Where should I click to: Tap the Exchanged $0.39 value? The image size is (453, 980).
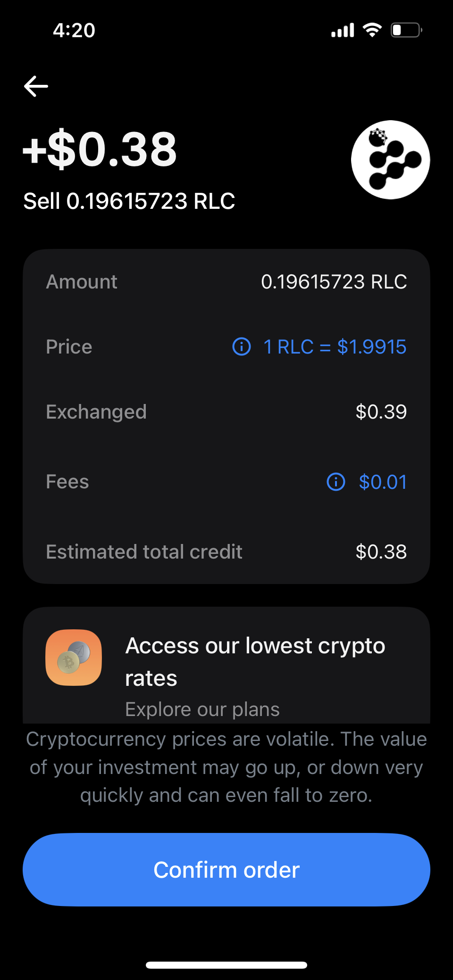click(x=381, y=412)
